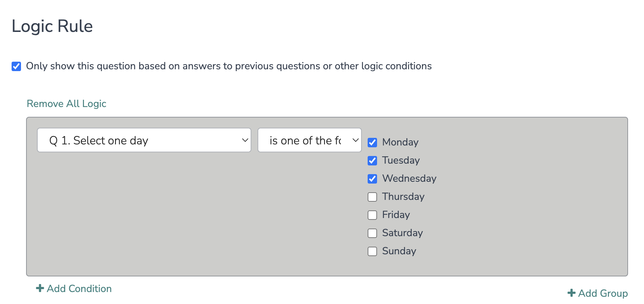
Task: Click the 'Logic Rule' heading
Action: pyautogui.click(x=53, y=26)
